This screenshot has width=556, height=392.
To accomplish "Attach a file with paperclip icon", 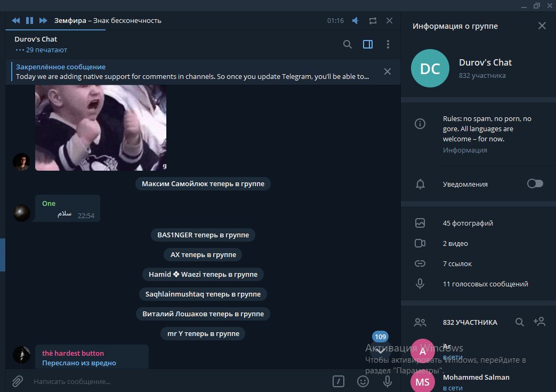I will point(18,381).
